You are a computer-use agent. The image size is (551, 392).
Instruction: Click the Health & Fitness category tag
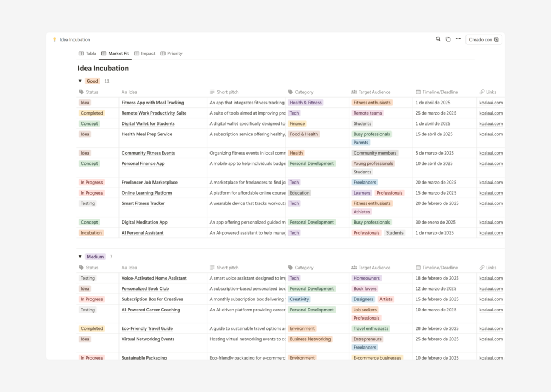coord(305,103)
